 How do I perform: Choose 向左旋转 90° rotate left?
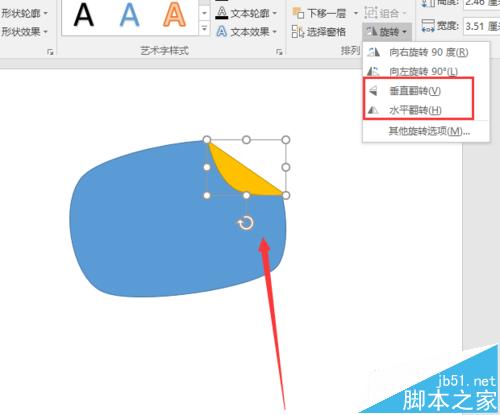coord(426,71)
